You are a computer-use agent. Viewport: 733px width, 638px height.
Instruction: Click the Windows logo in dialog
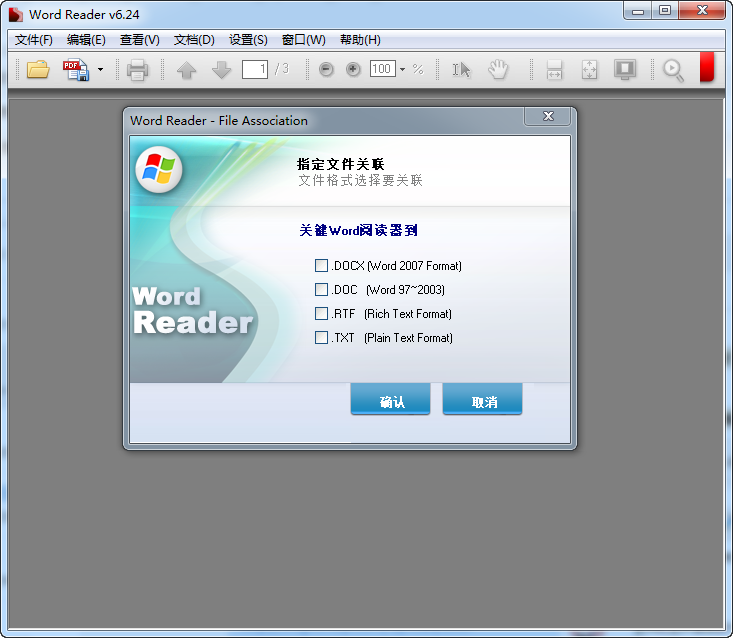tap(158, 169)
